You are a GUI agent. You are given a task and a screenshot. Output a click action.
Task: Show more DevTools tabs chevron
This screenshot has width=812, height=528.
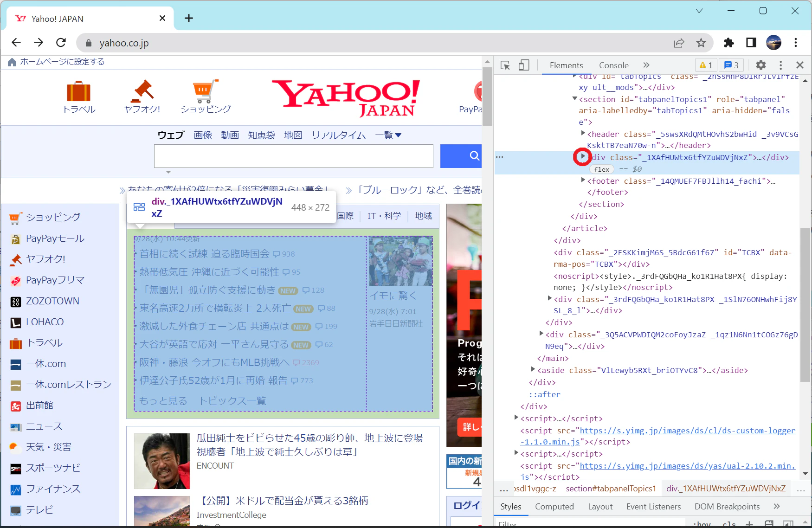coord(646,65)
